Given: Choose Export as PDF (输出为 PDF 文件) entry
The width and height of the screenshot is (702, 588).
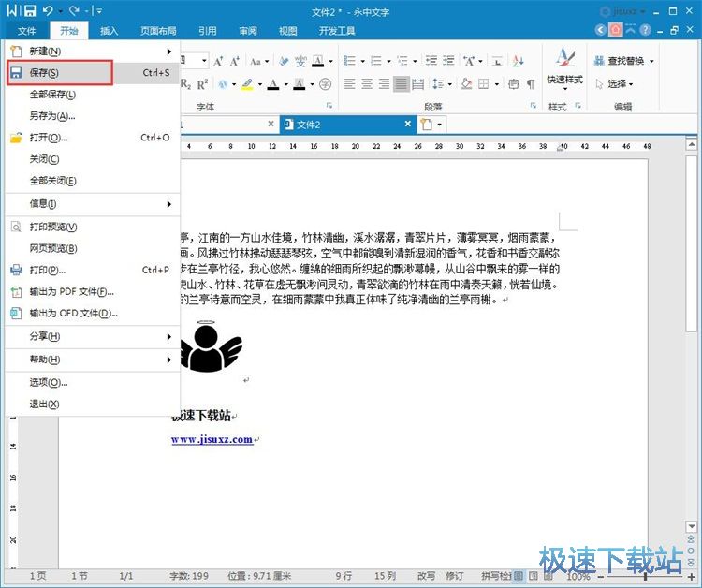Looking at the screenshot, I should 93,291.
